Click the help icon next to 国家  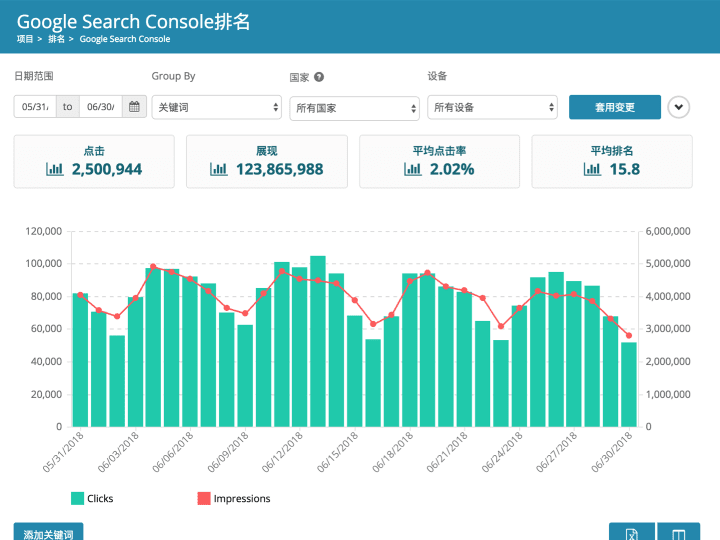pyautogui.click(x=319, y=77)
